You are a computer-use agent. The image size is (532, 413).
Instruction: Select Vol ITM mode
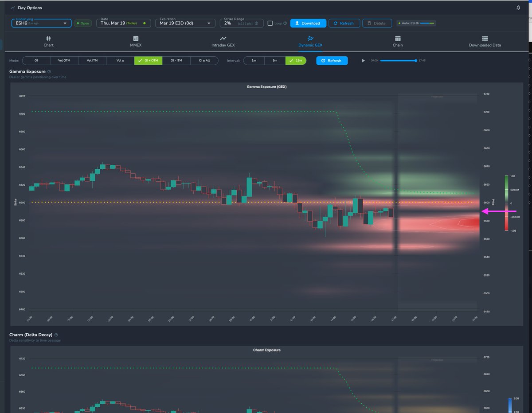coord(92,61)
